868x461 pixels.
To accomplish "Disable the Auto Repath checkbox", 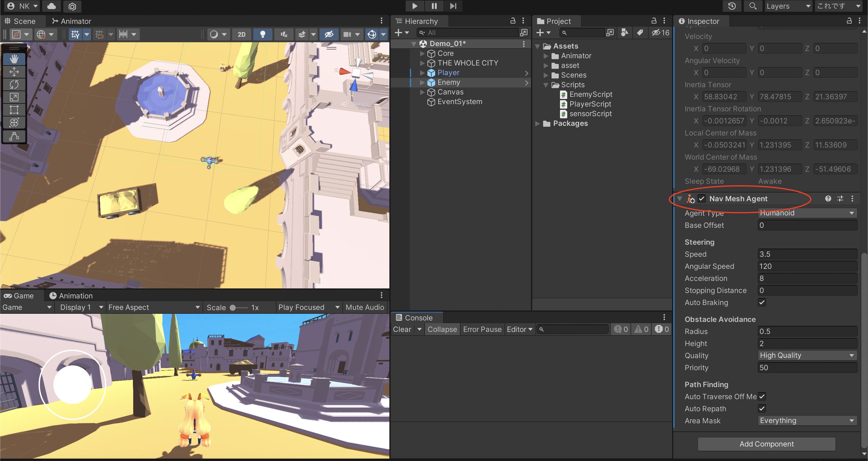I will point(762,409).
